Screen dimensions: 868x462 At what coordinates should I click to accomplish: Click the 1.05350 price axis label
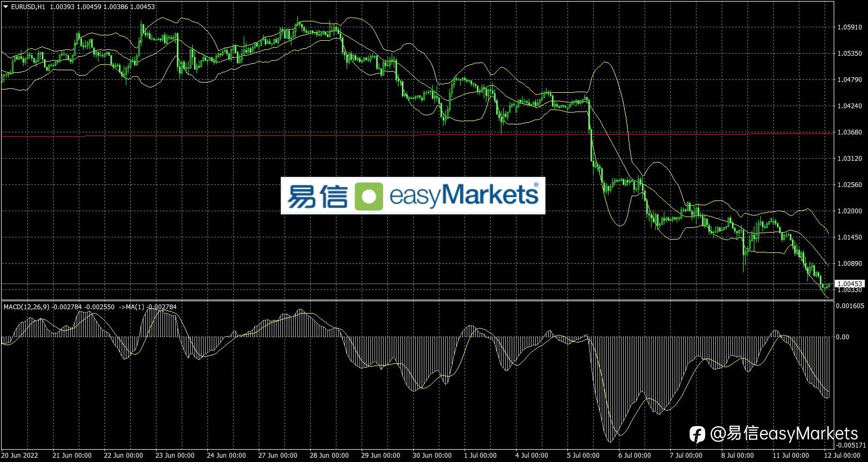coord(850,54)
